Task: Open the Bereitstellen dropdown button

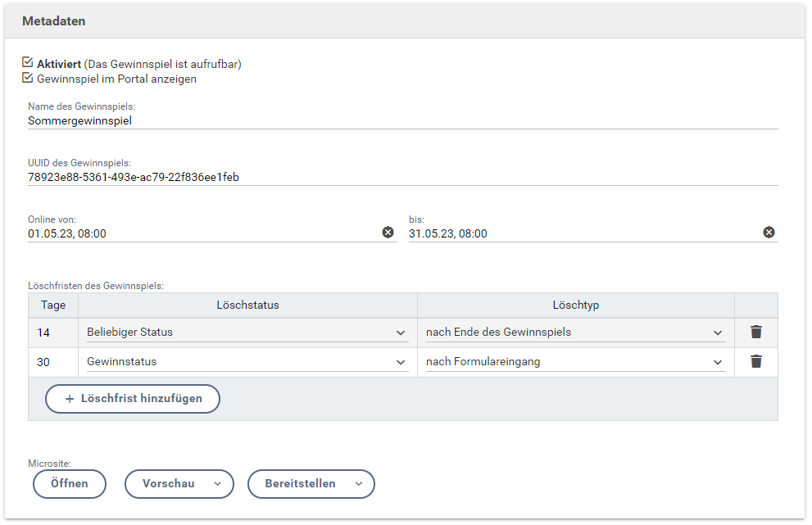Action: click(x=311, y=484)
